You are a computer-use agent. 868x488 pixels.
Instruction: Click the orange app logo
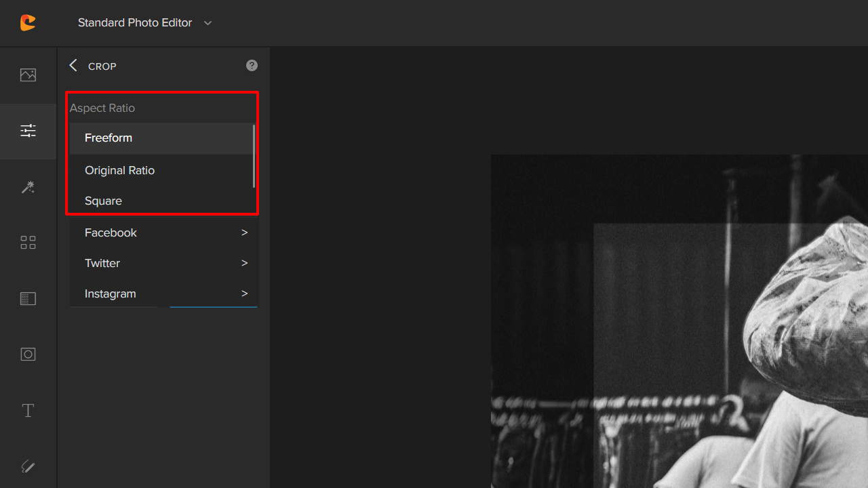(x=28, y=22)
